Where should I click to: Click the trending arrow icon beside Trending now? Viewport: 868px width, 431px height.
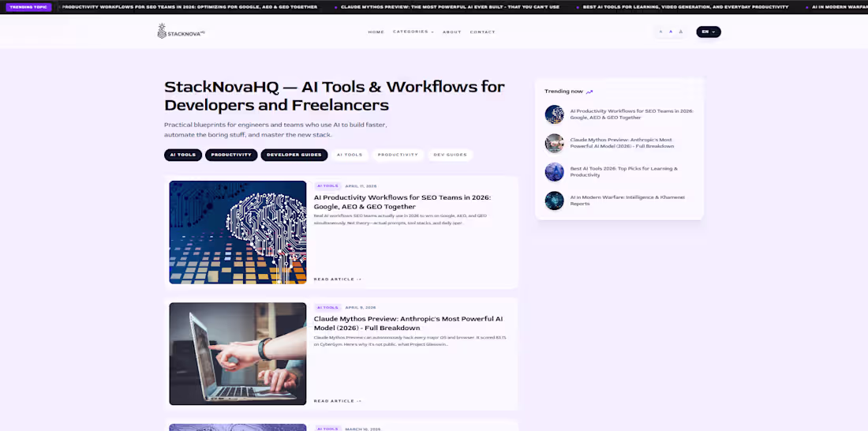click(589, 92)
